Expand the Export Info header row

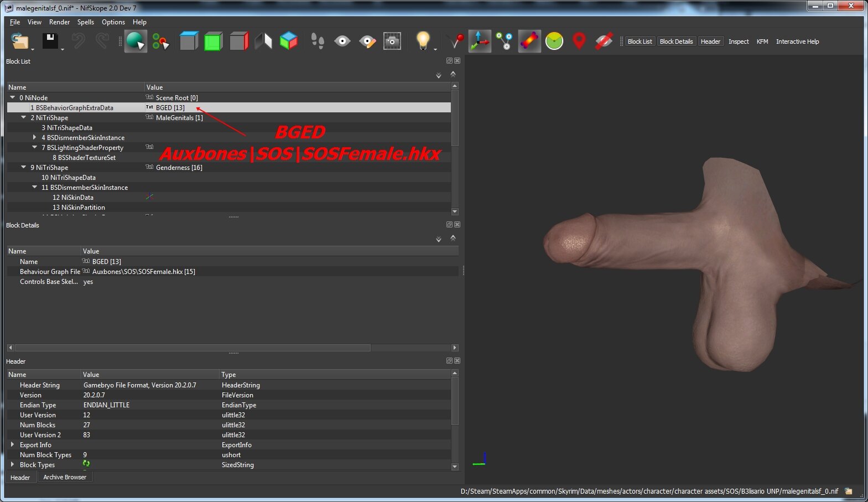point(13,444)
